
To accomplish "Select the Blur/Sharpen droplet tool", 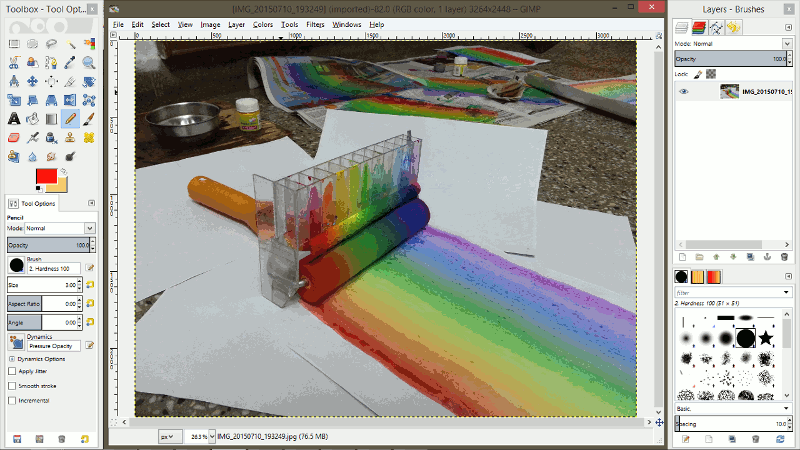I will point(33,157).
